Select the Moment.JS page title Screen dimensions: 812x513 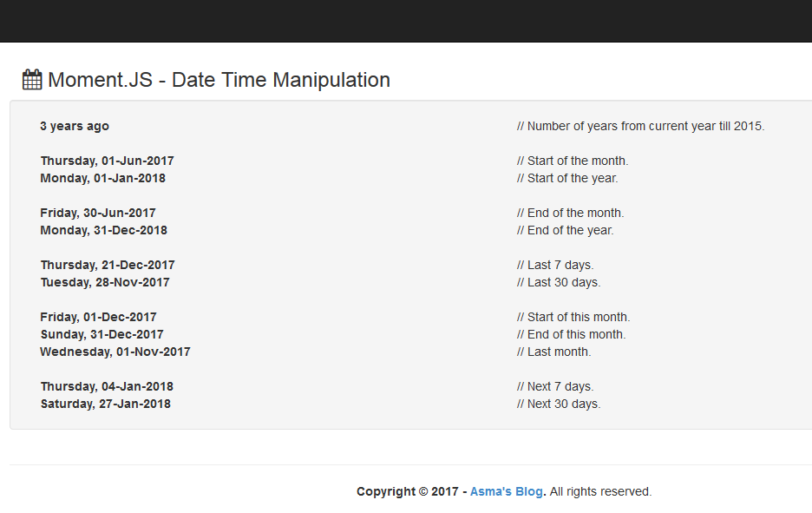coord(219,80)
